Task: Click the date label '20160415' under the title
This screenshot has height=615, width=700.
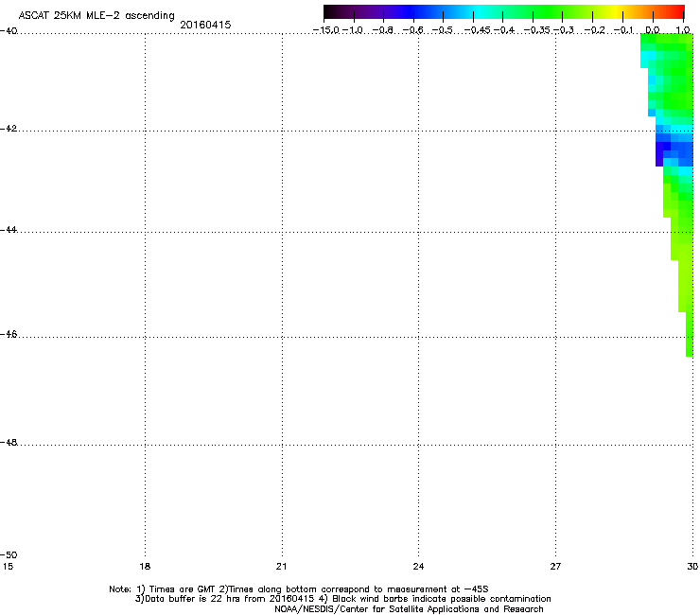Action: (205, 25)
